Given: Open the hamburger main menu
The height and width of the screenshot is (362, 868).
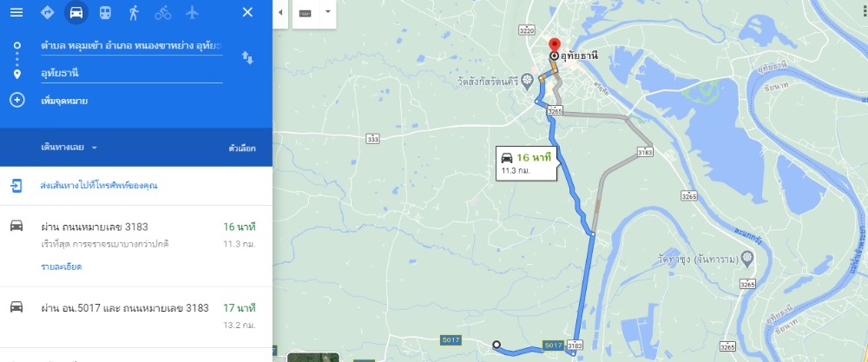Looking at the screenshot, I should click(16, 12).
